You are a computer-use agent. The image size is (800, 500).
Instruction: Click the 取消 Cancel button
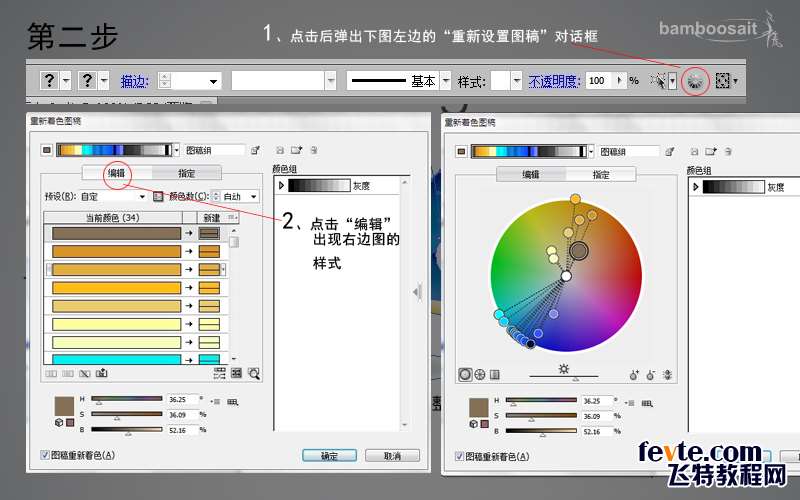392,456
